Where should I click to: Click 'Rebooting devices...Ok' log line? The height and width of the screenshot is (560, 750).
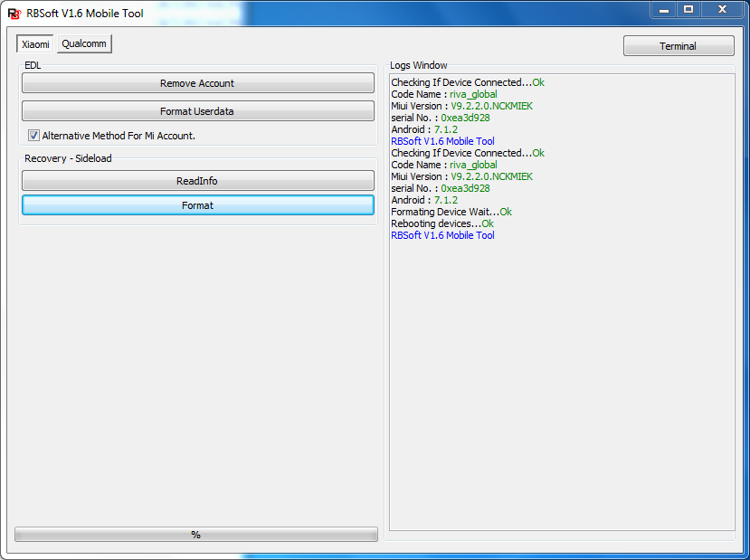point(442,223)
